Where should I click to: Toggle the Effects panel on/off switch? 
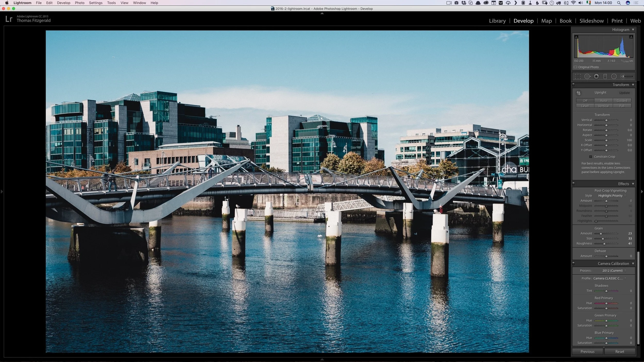click(573, 184)
